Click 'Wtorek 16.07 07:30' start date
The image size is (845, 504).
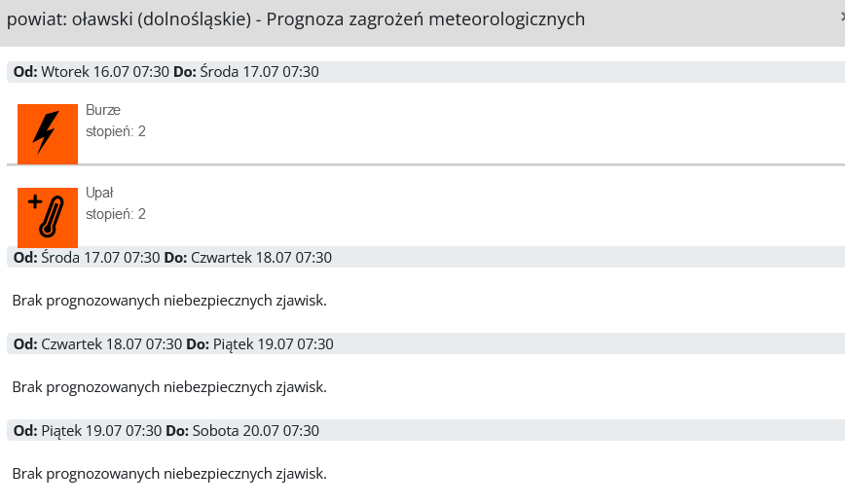tap(105, 72)
